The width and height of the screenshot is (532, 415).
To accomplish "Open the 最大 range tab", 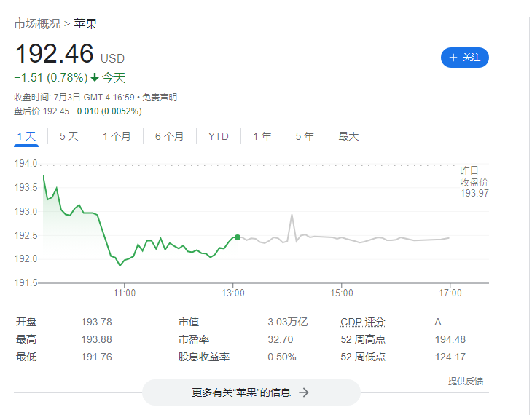I will click(x=348, y=136).
